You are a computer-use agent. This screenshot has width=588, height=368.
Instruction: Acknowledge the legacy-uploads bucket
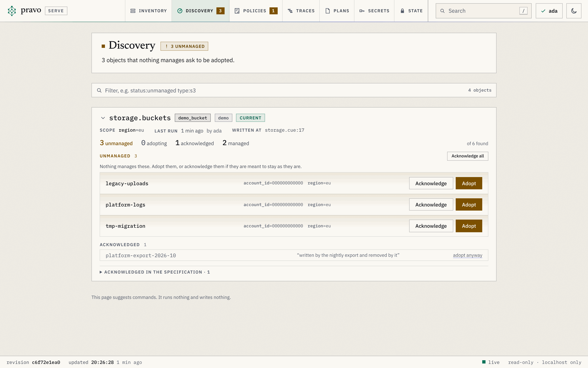click(x=431, y=183)
